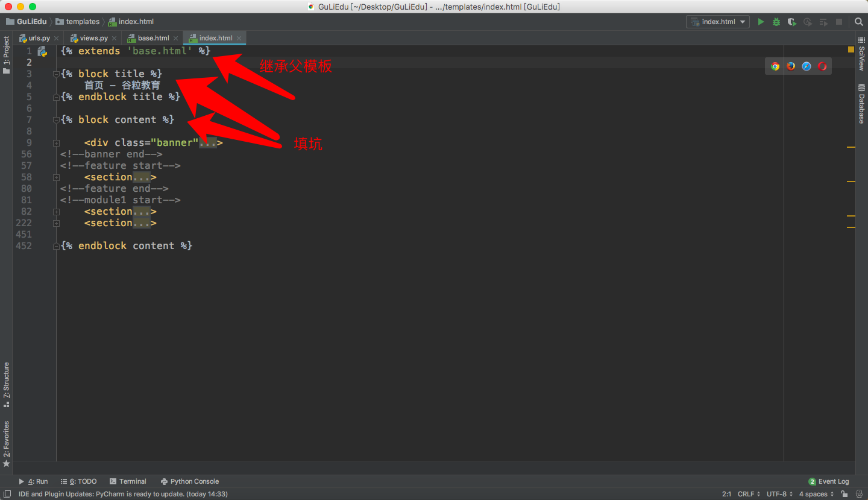868x500 pixels.
Task: Collapse the block content fold on line 7
Action: click(56, 120)
